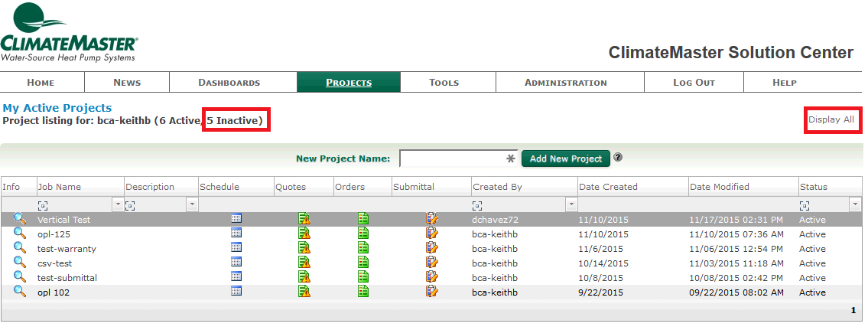Open orders icon for csv-test
The width and height of the screenshot is (868, 330).
[x=362, y=262]
